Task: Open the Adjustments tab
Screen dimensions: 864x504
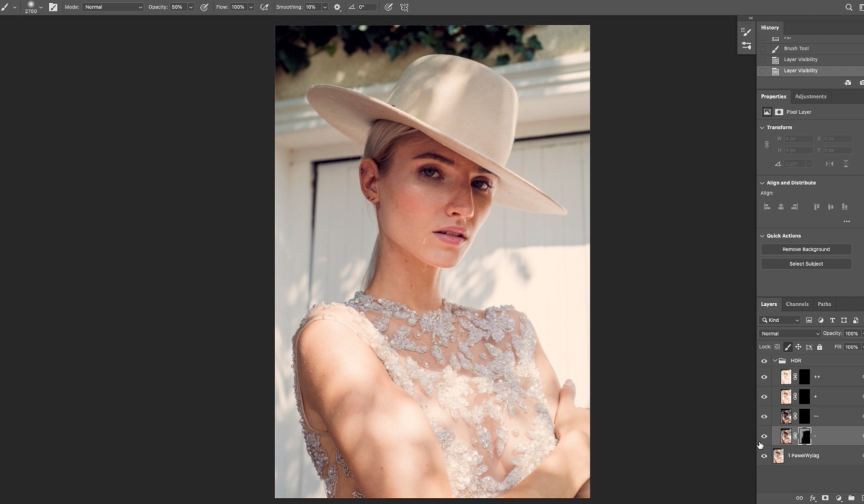Action: pyautogui.click(x=810, y=96)
